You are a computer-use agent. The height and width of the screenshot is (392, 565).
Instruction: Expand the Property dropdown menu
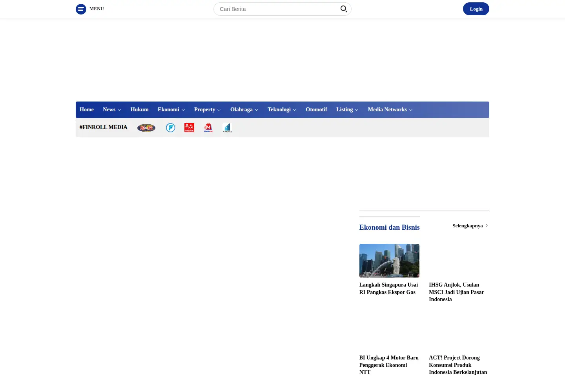(208, 110)
